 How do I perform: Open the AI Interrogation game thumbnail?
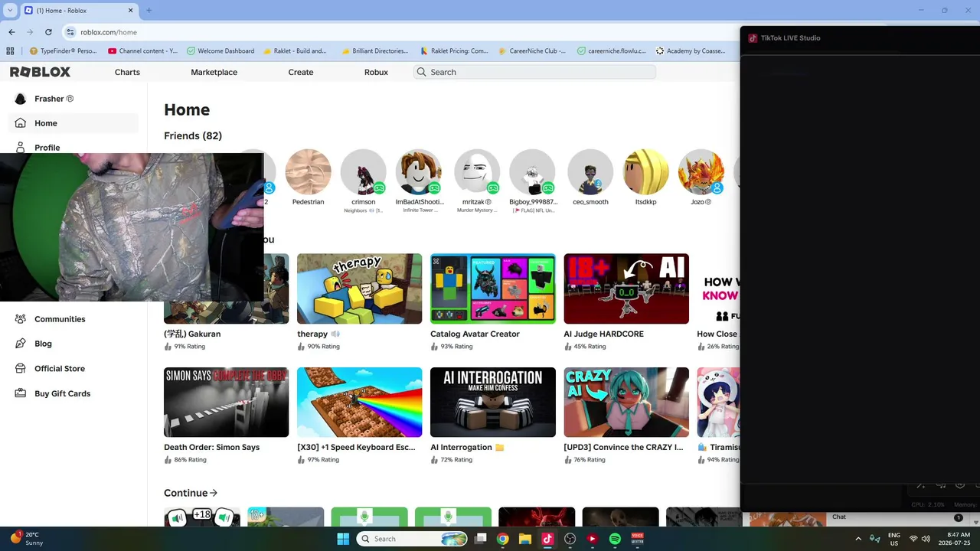(493, 402)
